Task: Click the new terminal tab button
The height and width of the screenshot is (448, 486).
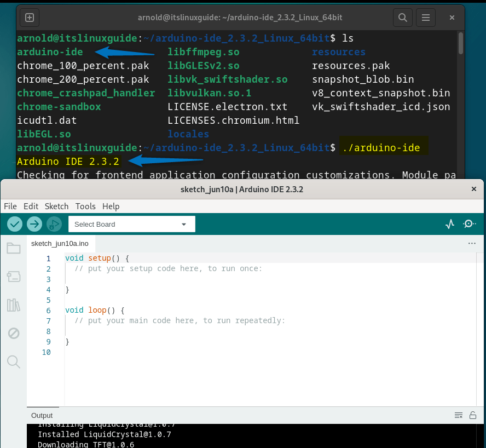Action: pos(29,17)
